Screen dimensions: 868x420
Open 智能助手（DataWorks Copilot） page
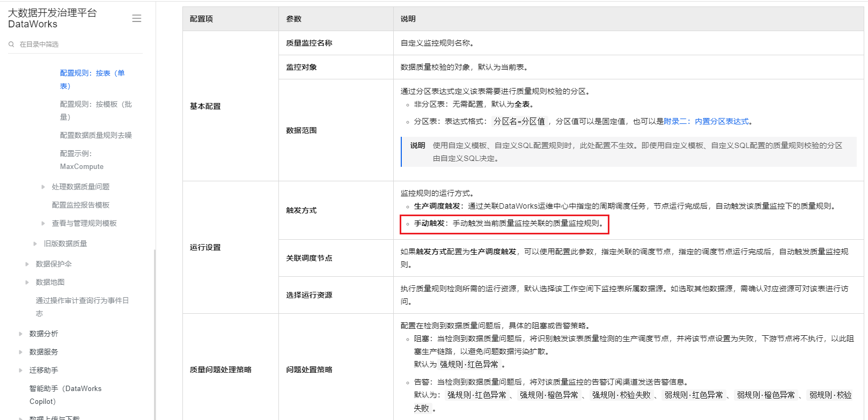(x=65, y=395)
